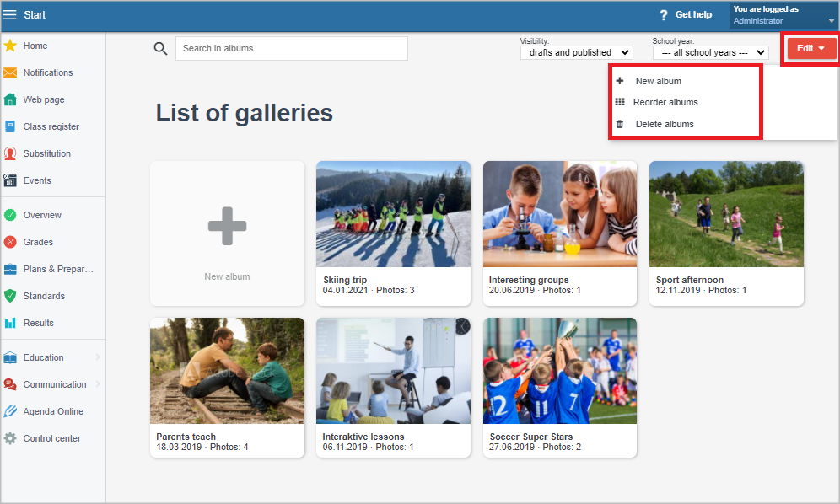Image resolution: width=840 pixels, height=504 pixels.
Task: Click the Substitution person icon
Action: 10,153
